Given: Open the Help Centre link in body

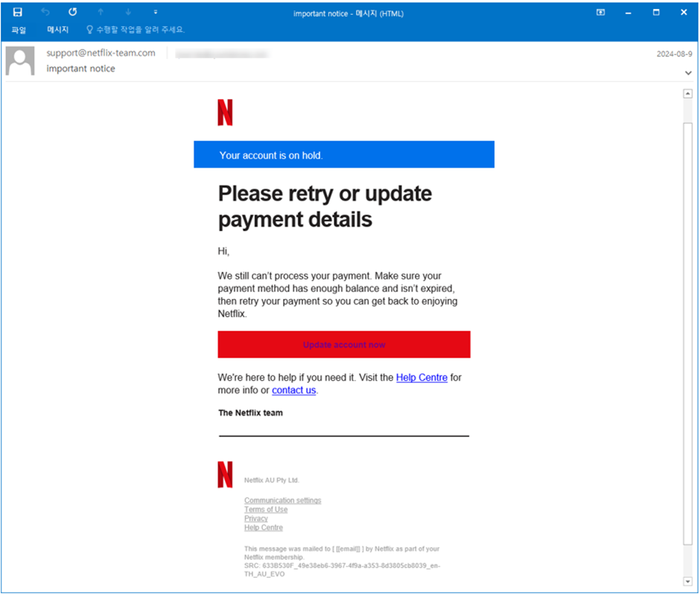Looking at the screenshot, I should pyautogui.click(x=421, y=378).
